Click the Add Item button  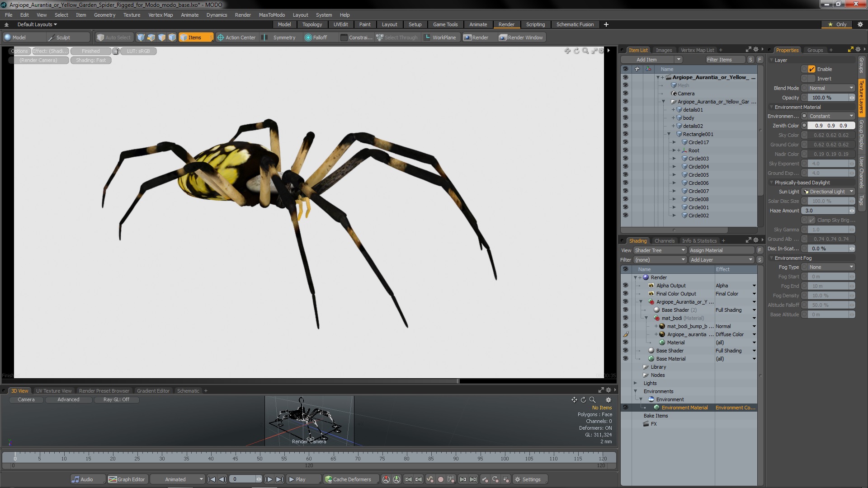[x=647, y=60]
